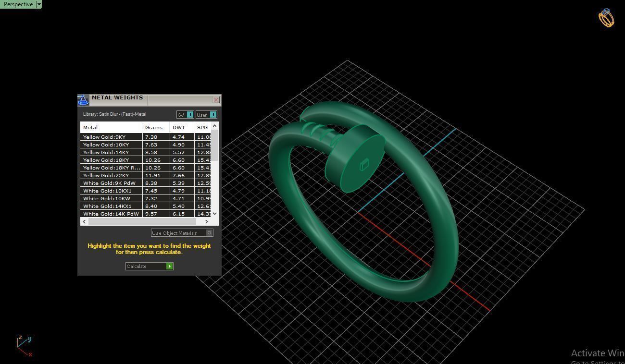Click the vertical scrollbar thumb
Screen dimensions: 625x364
click(215, 146)
